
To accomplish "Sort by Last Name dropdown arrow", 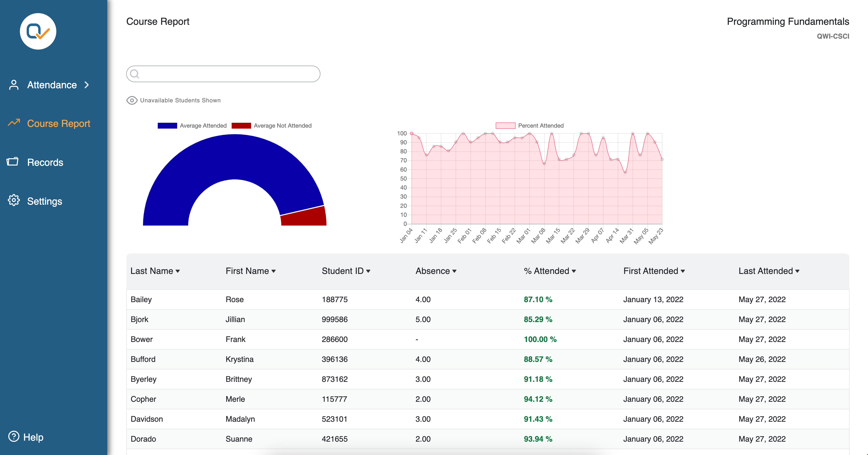I will click(x=178, y=271).
